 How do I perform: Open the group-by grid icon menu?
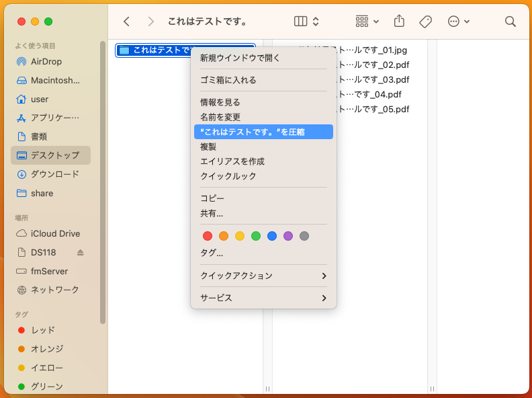[x=367, y=22]
